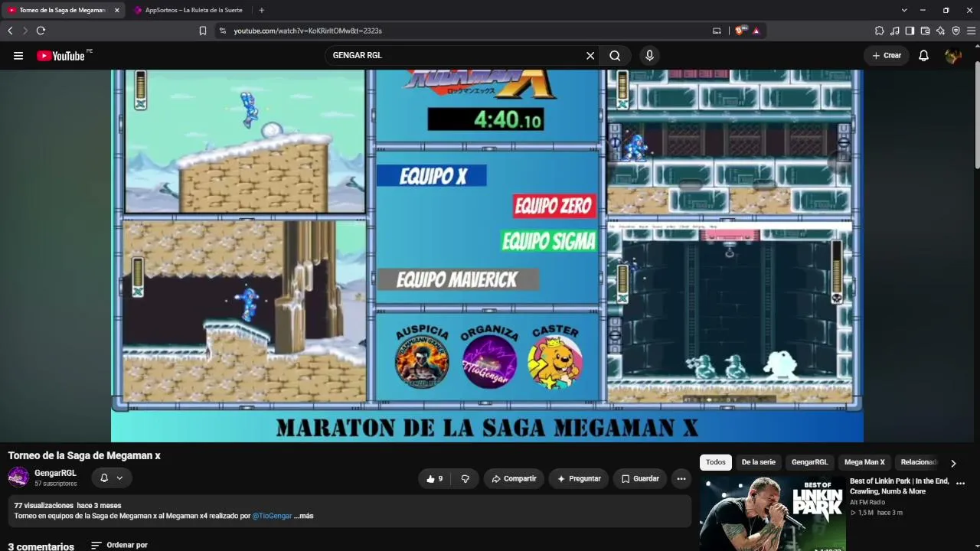Bookmark this page in address bar

click(x=203, y=31)
